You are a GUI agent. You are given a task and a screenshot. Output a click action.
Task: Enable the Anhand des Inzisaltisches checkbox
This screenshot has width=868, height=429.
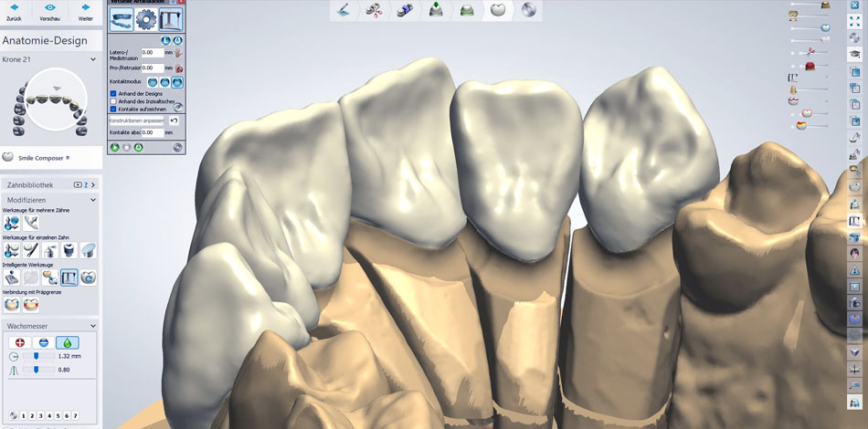click(x=113, y=101)
